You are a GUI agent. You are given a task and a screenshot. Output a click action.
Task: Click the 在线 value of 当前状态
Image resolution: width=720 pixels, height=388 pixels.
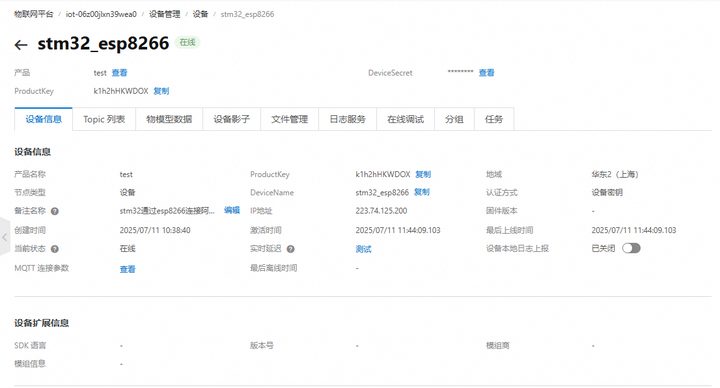pyautogui.click(x=128, y=248)
